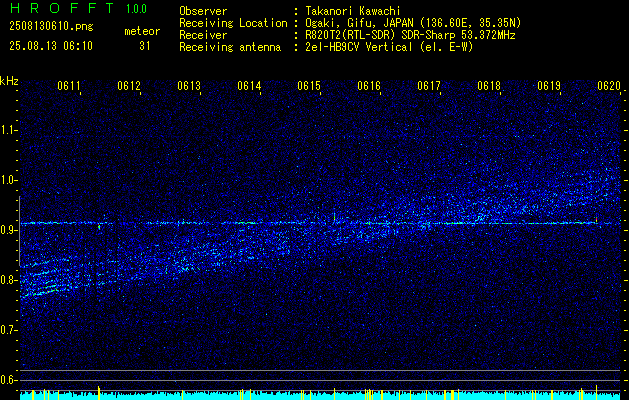The width and height of the screenshot is (629, 400).
Task: Click the tall yellow bar below 0612 in the strip
Action: coord(99,393)
